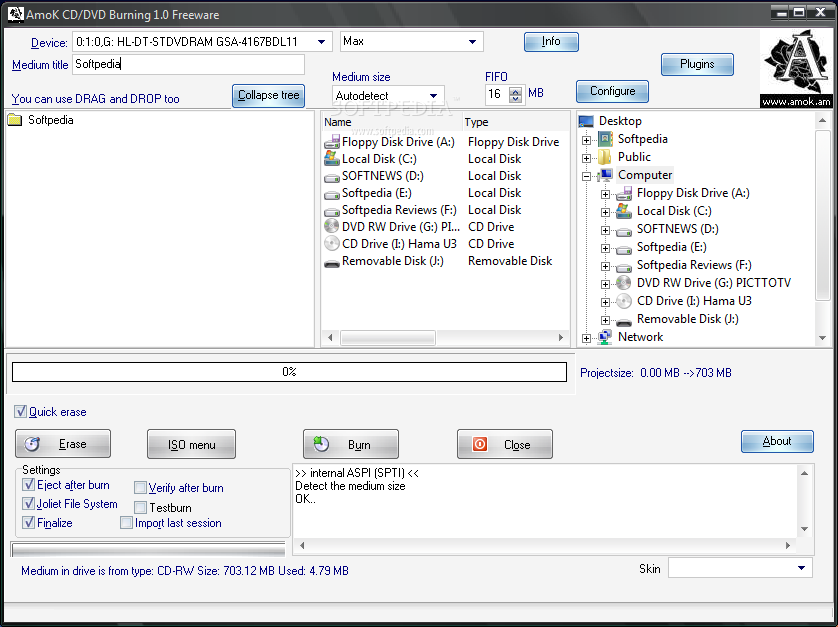Click the Removable Disk (J:) icon in file list
The image size is (838, 627).
[332, 263]
